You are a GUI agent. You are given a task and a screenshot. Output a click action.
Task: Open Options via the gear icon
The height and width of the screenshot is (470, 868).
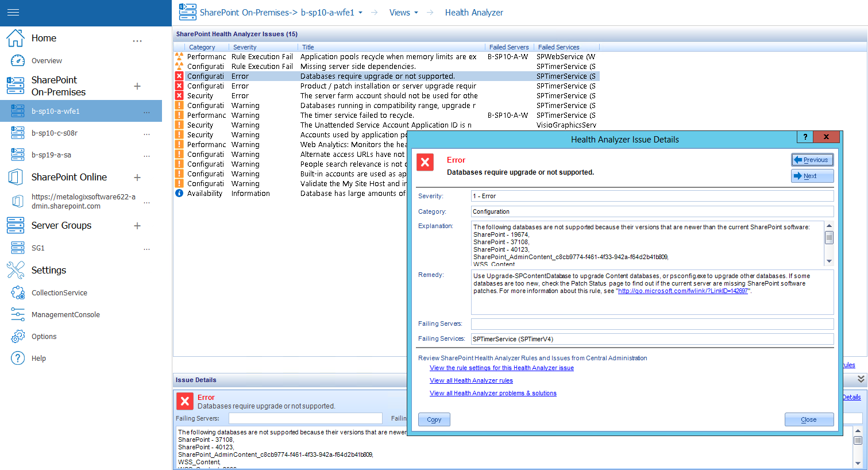tap(17, 336)
